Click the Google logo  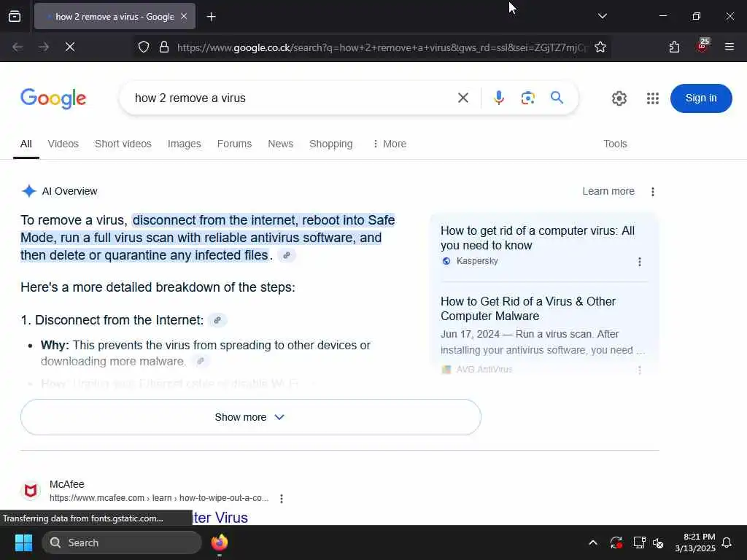tap(53, 98)
